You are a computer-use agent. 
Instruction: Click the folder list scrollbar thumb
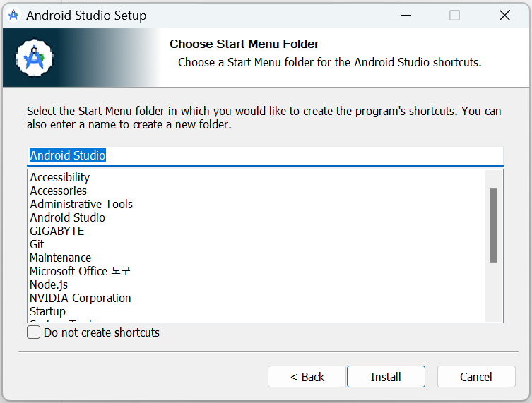click(x=493, y=225)
